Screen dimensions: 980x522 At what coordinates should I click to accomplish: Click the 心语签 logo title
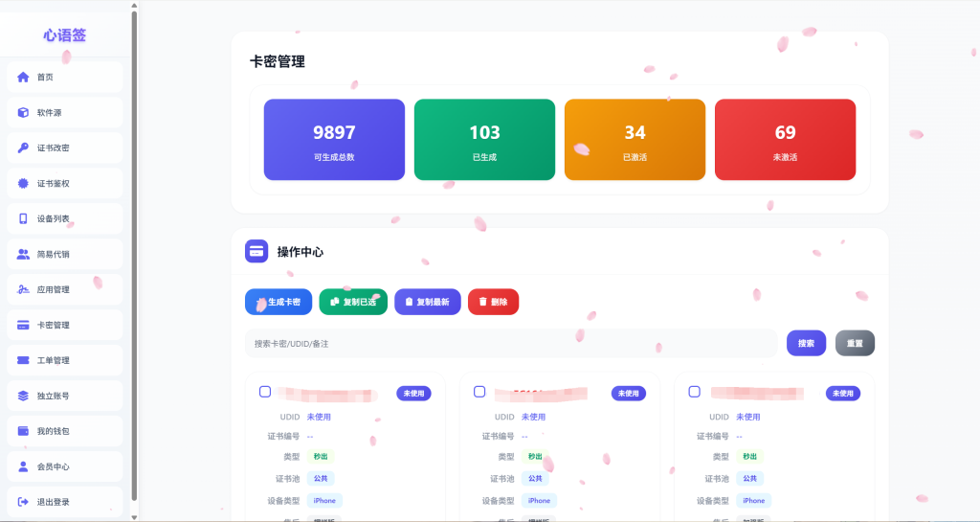click(x=65, y=35)
